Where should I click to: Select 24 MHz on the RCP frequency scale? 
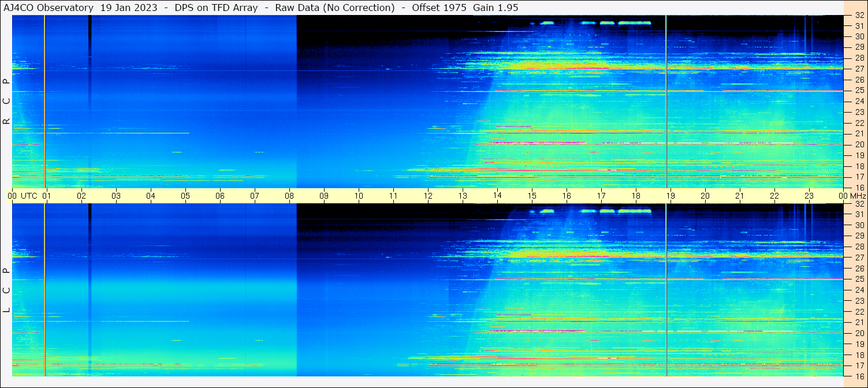[859, 102]
